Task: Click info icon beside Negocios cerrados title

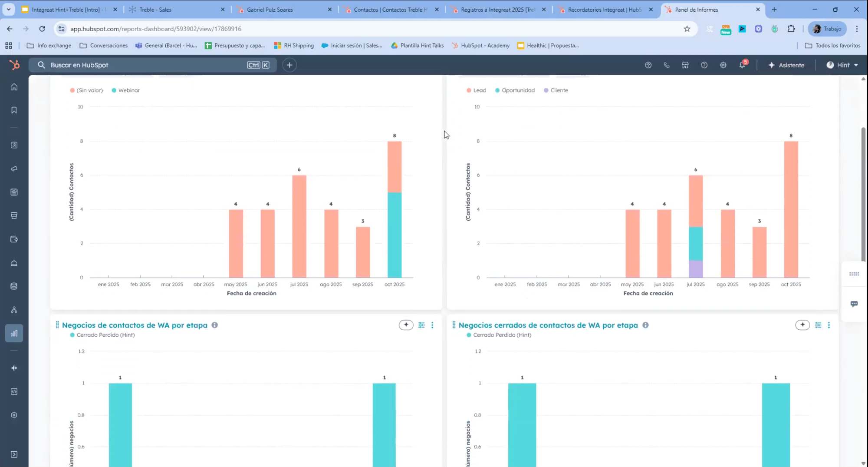Action: click(x=645, y=325)
